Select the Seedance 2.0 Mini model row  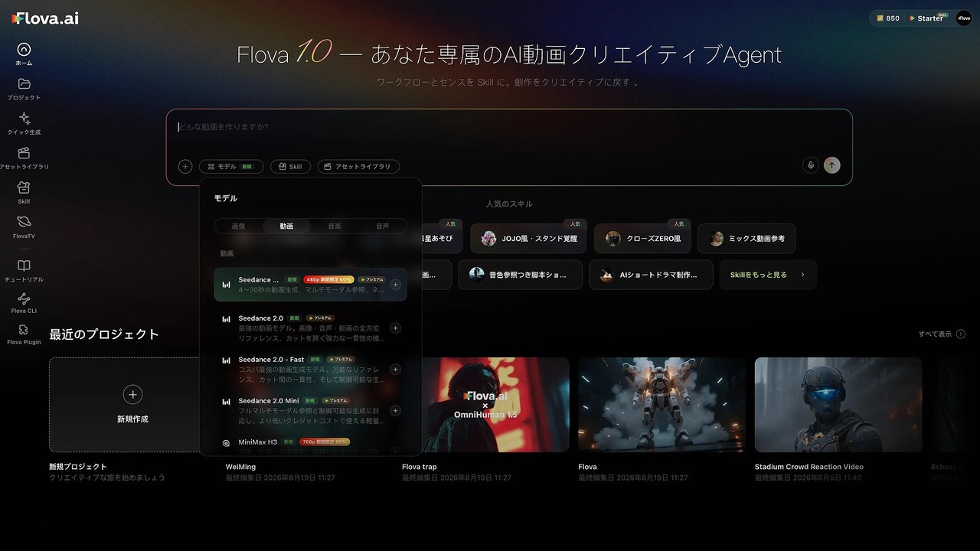click(x=310, y=410)
